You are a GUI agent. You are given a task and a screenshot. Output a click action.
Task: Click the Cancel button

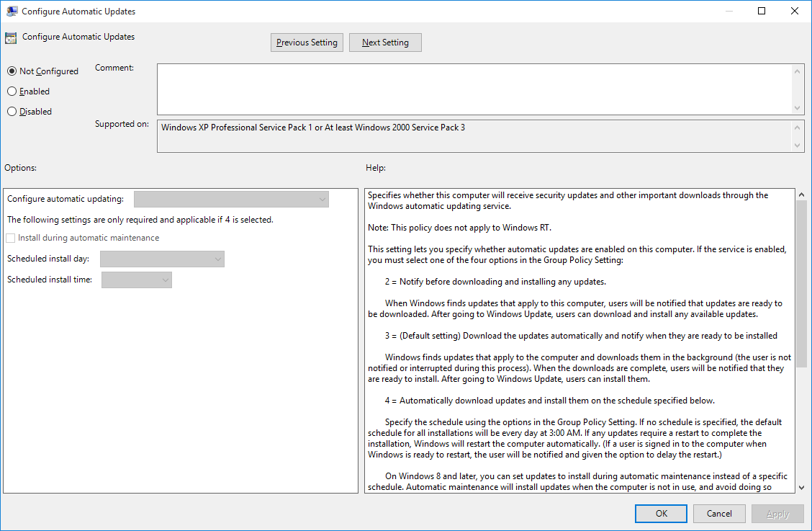(x=719, y=514)
